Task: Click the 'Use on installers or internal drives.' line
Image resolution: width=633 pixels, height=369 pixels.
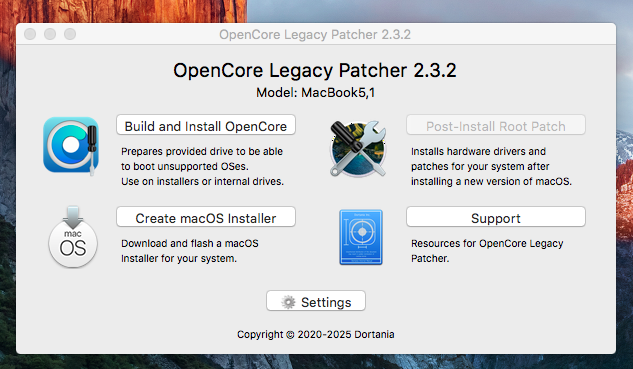Action: click(x=202, y=182)
